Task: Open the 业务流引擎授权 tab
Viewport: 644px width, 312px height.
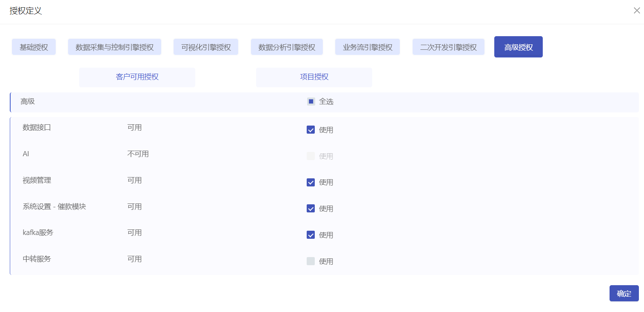Action: tap(368, 47)
